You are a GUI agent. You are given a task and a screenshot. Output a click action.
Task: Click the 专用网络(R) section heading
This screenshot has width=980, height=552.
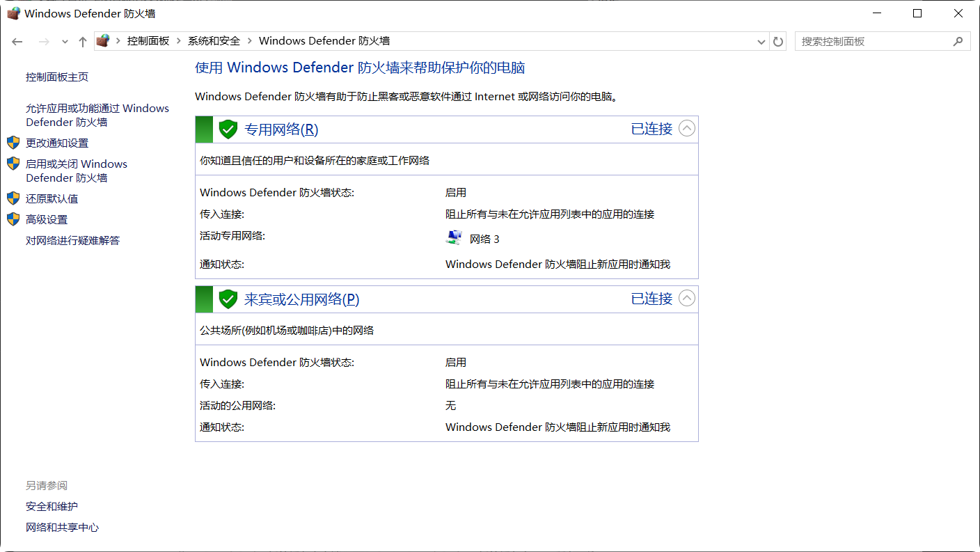point(281,129)
